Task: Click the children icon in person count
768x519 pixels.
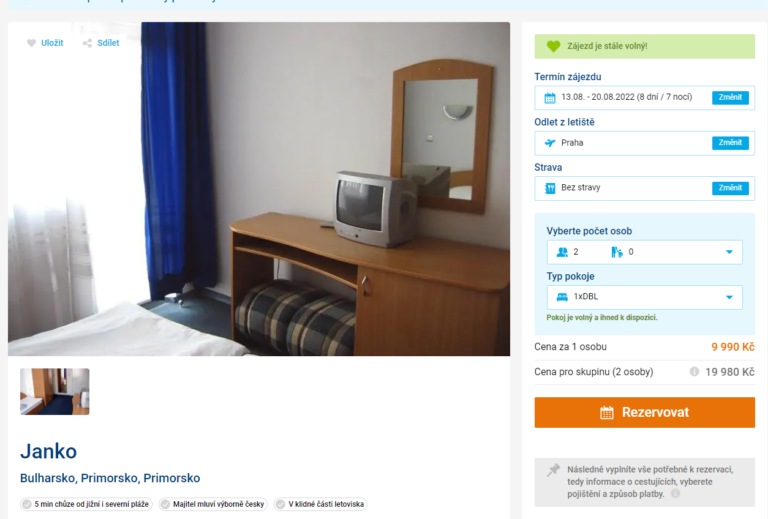Action: click(617, 252)
